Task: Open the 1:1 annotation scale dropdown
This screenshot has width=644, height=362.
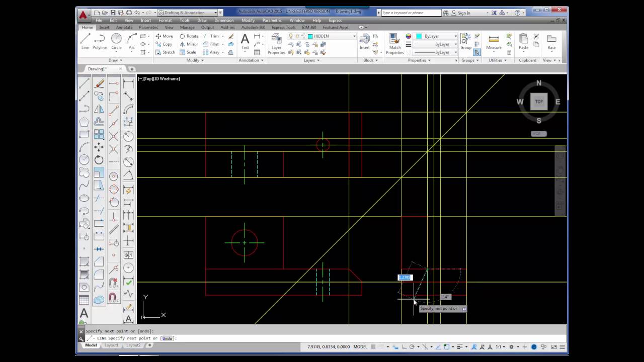Action: (x=500, y=347)
